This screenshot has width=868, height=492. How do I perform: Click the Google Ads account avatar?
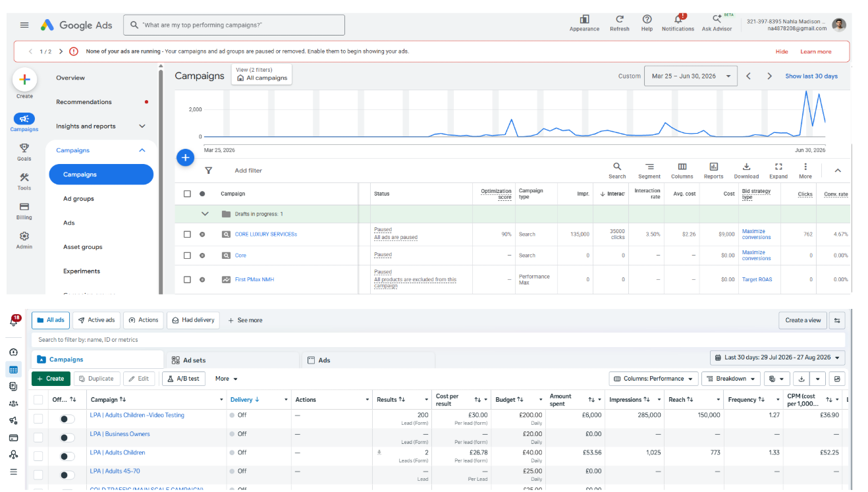(x=839, y=25)
